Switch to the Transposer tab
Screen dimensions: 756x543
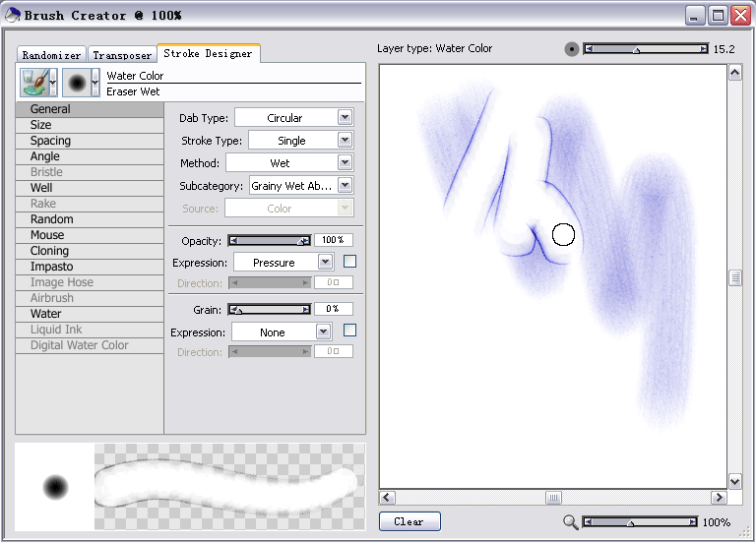click(x=122, y=55)
